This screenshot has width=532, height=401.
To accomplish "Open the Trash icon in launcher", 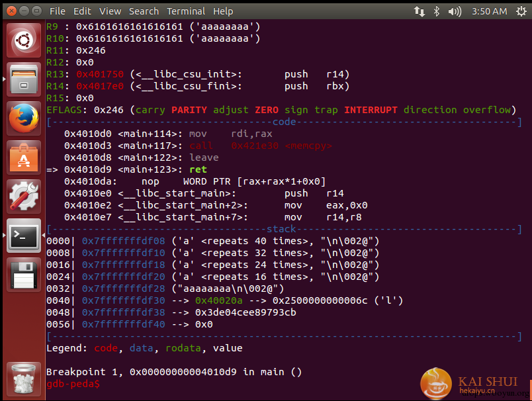I will coord(24,379).
